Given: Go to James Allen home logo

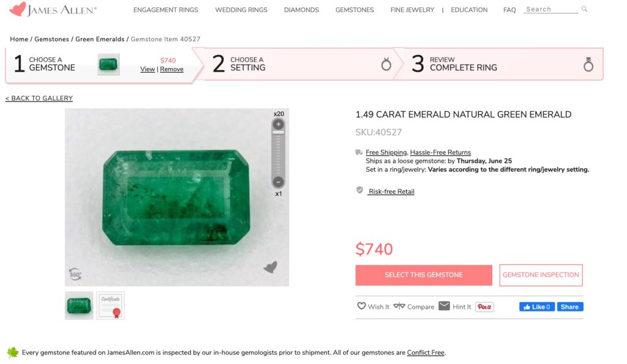Looking at the screenshot, I should (53, 9).
